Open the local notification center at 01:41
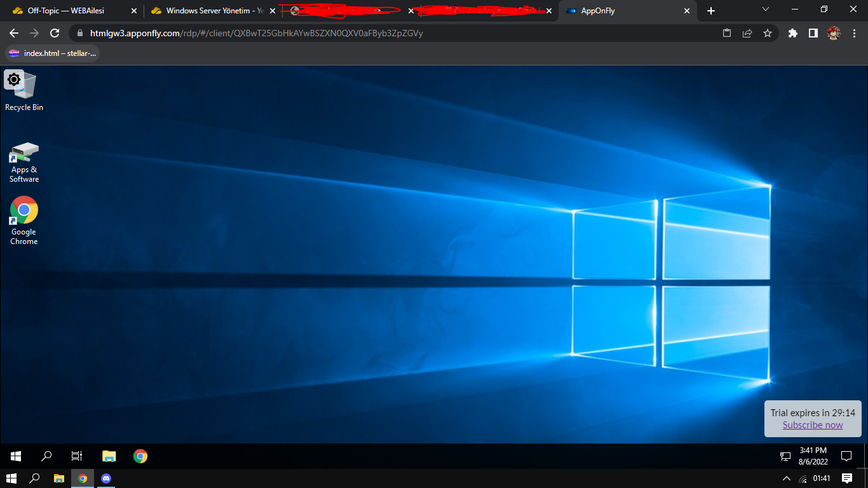This screenshot has width=868, height=488. pos(847,478)
